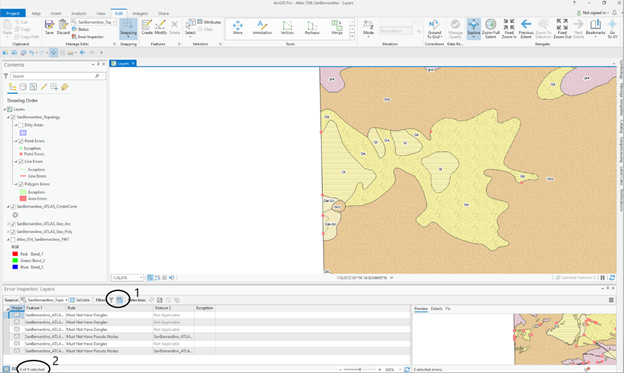
Task: Click the Status button in Manage Edits
Action: pyautogui.click(x=81, y=29)
